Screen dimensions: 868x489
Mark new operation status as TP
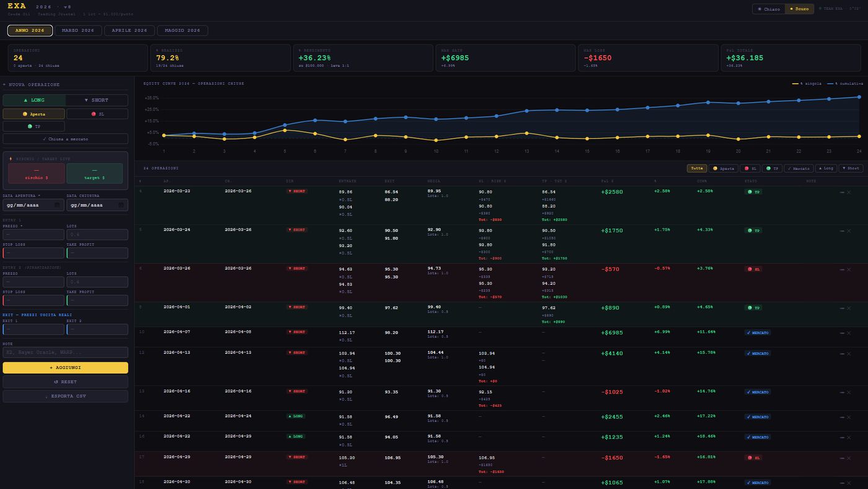pyautogui.click(x=33, y=127)
